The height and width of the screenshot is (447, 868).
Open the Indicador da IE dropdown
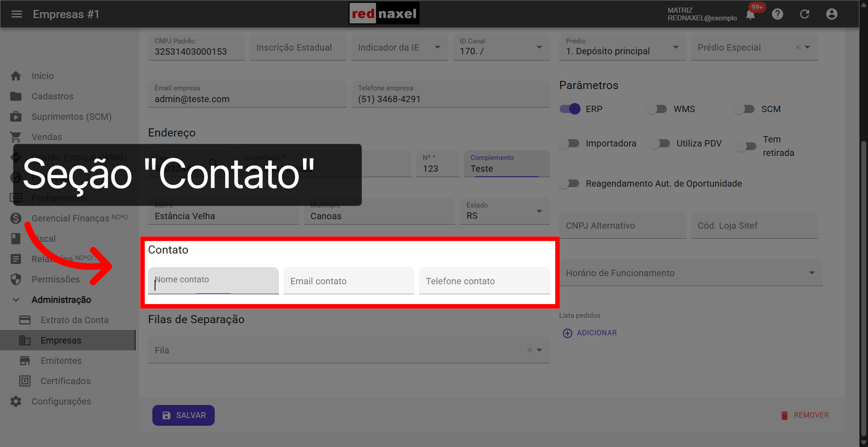point(437,47)
